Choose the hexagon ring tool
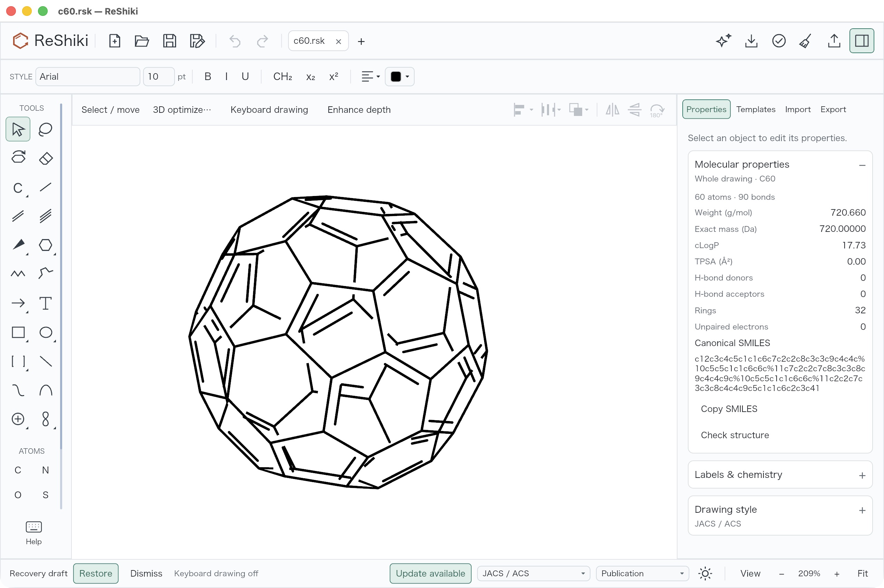 point(45,245)
